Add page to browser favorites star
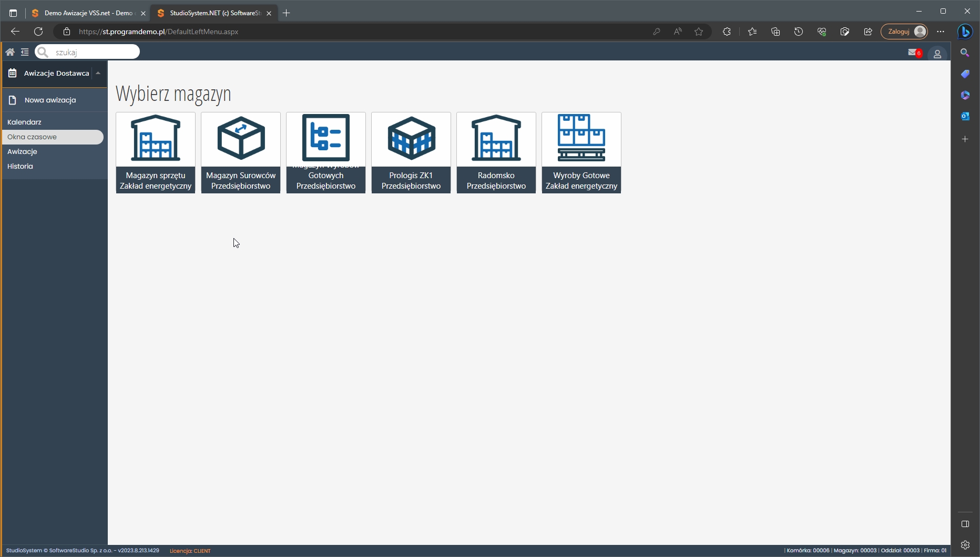Screen dimensions: 980x557 (x=699, y=32)
